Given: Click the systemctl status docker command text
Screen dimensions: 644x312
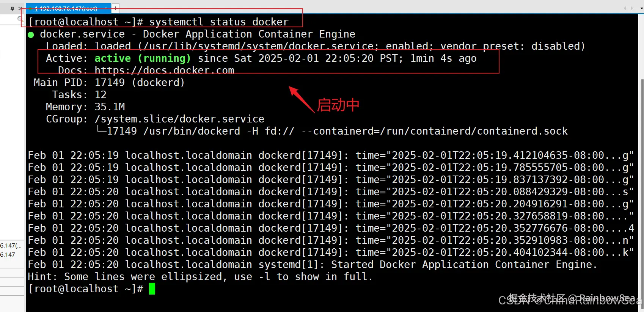Looking at the screenshot, I should [219, 22].
